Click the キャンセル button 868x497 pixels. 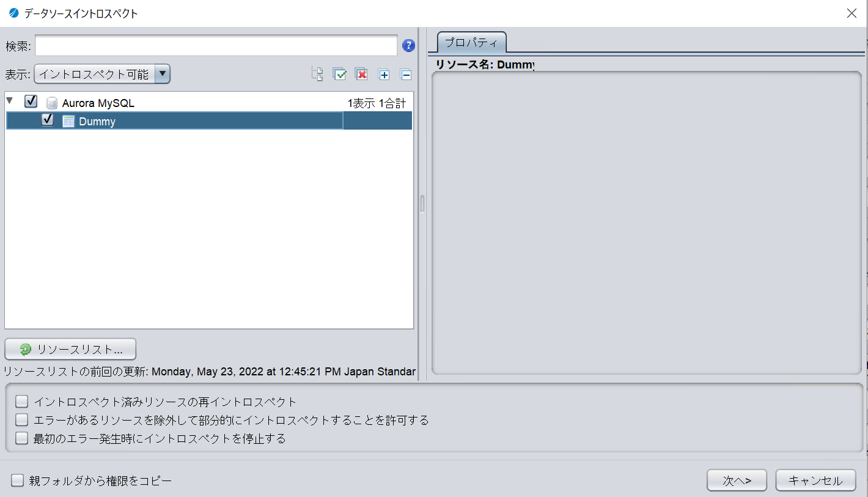click(815, 480)
